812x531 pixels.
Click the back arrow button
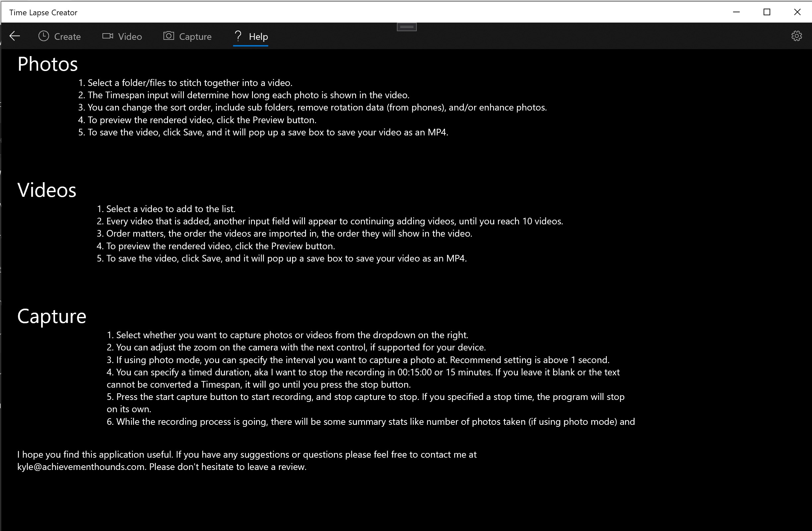[x=15, y=36]
